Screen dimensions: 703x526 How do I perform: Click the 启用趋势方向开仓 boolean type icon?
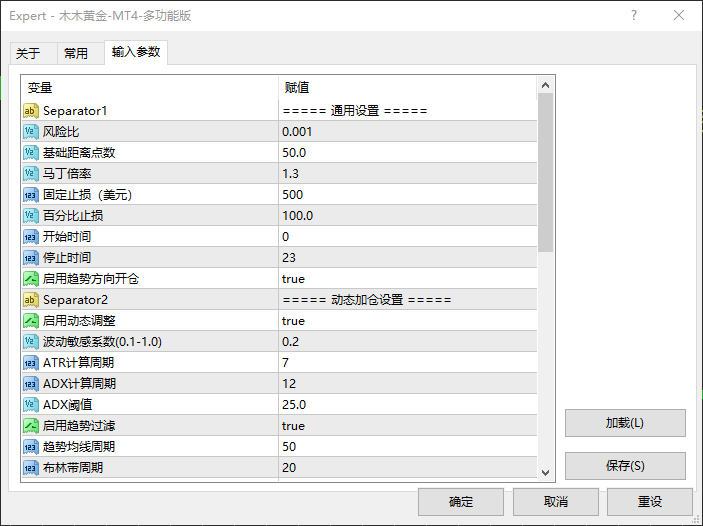pos(31,279)
